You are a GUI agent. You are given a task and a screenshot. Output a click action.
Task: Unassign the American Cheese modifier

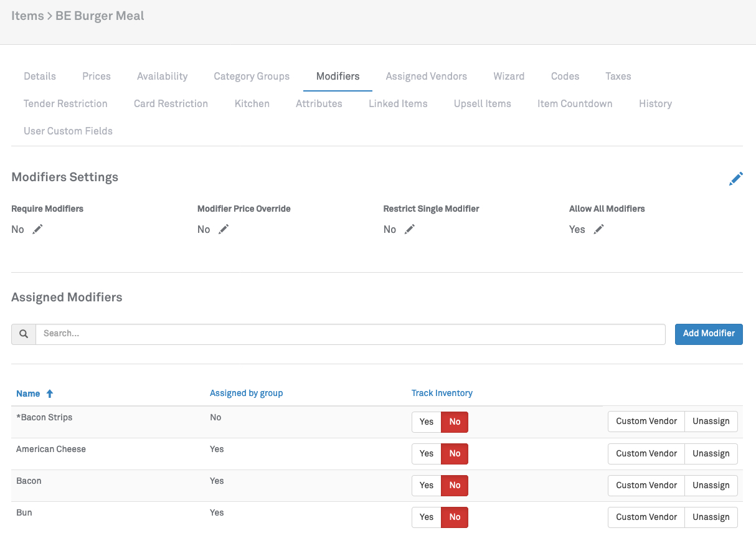pos(711,453)
